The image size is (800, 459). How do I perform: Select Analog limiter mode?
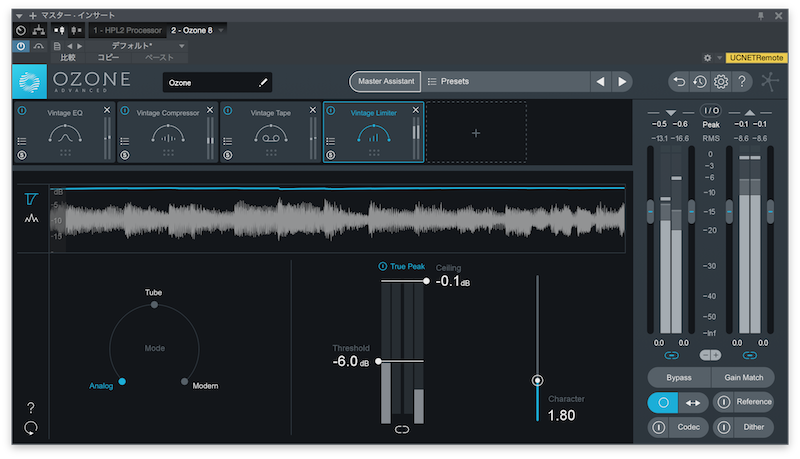pyautogui.click(x=122, y=381)
